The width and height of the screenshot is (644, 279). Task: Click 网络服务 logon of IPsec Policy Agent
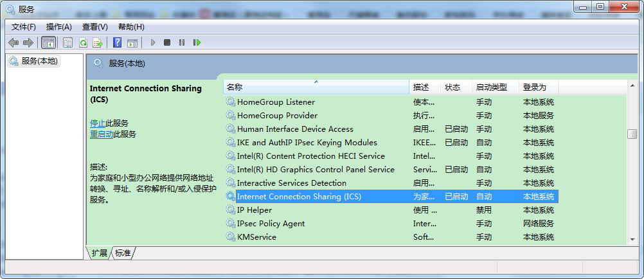(x=539, y=224)
